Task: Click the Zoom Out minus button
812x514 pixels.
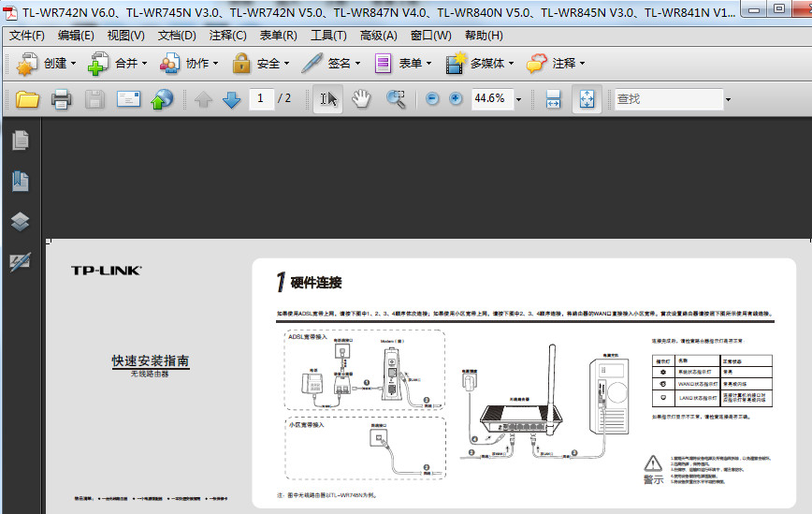Action: coord(432,98)
